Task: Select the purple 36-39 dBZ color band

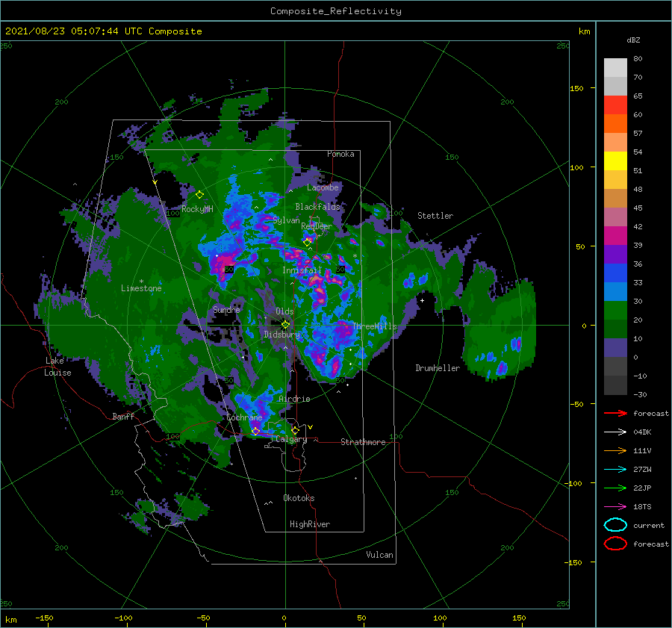Action: (615, 255)
